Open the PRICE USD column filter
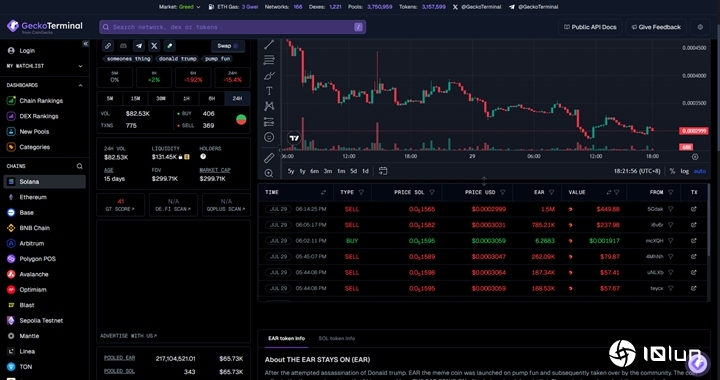Viewport: 720px width, 380px height. pyautogui.click(x=503, y=192)
